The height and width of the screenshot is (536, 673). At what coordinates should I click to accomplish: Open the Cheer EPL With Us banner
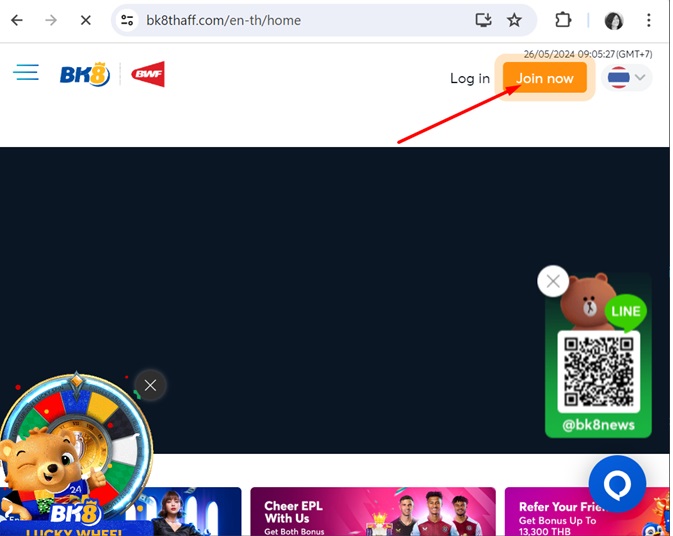tap(372, 512)
